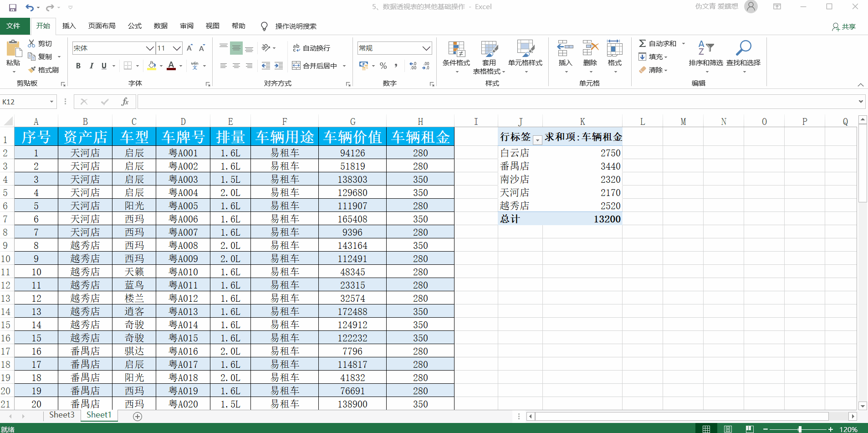Click the 清除 clear button
Image resolution: width=868 pixels, height=433 pixels.
click(653, 70)
